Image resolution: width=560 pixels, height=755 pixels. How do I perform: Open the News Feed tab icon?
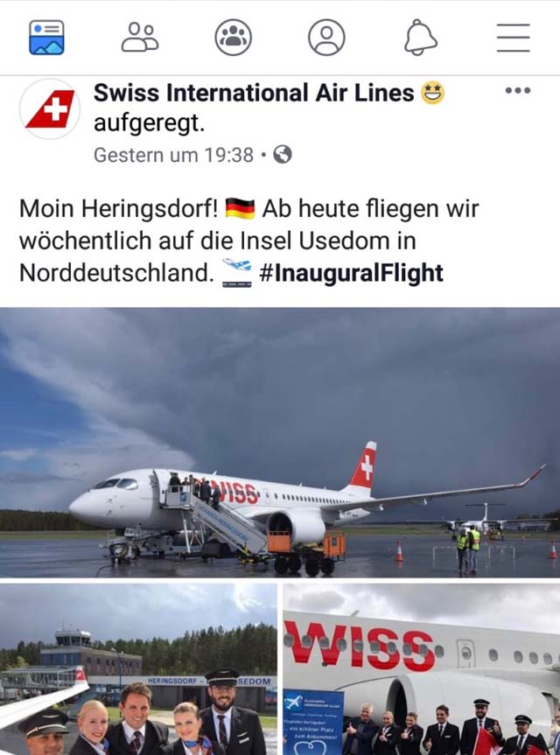46,38
